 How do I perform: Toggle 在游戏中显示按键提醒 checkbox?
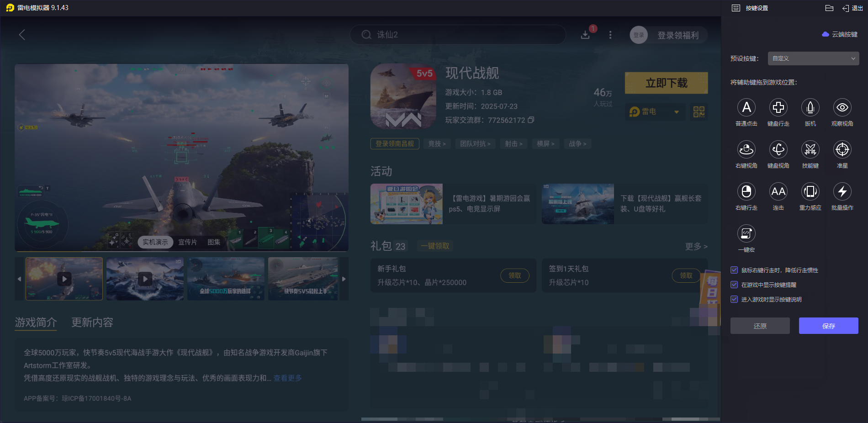tap(734, 285)
